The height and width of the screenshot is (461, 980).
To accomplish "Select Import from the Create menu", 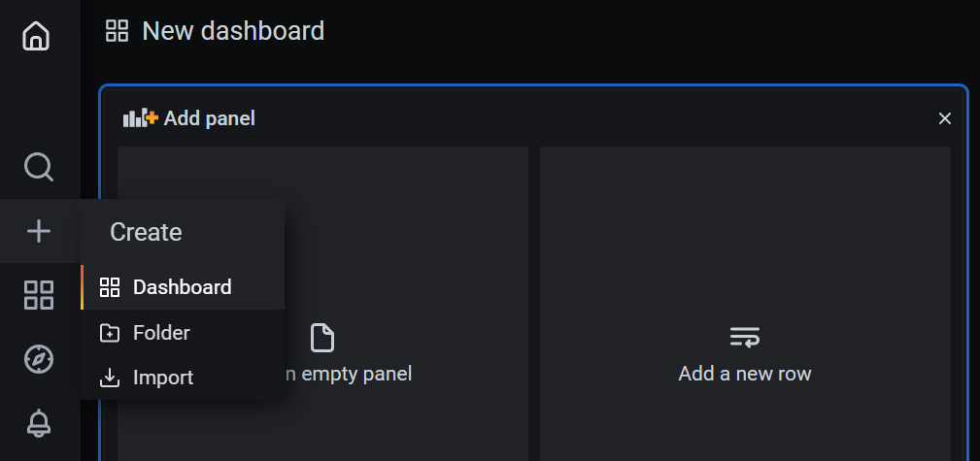I will coord(163,378).
